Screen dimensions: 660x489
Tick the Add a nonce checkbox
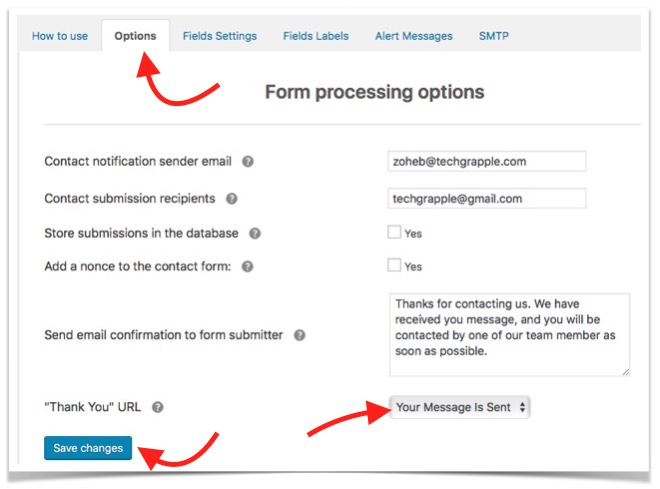click(x=395, y=266)
